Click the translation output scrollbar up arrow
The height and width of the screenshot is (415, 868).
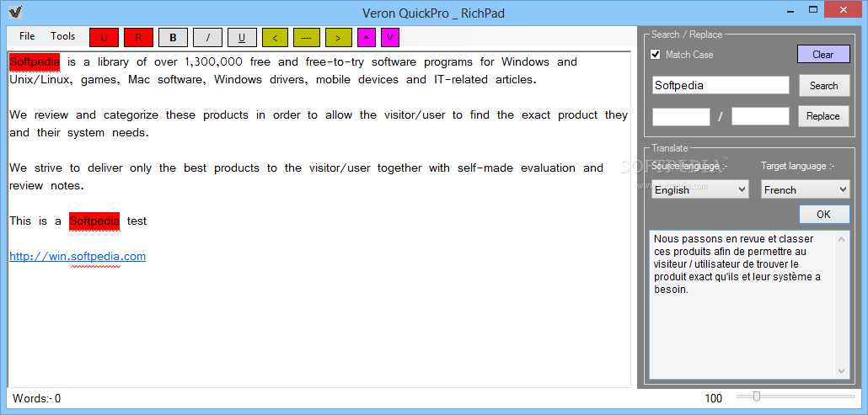pos(841,239)
